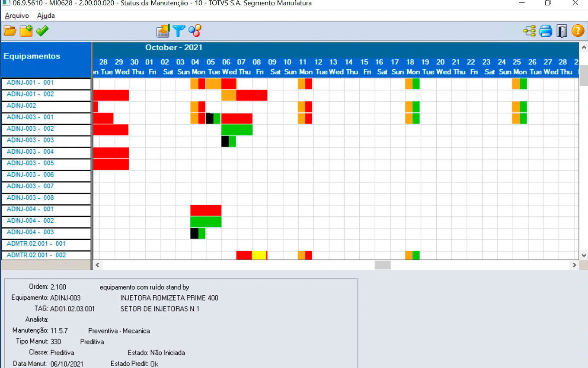The height and width of the screenshot is (368, 588).
Task: Open the folder icon in toolbar
Action: [x=10, y=31]
